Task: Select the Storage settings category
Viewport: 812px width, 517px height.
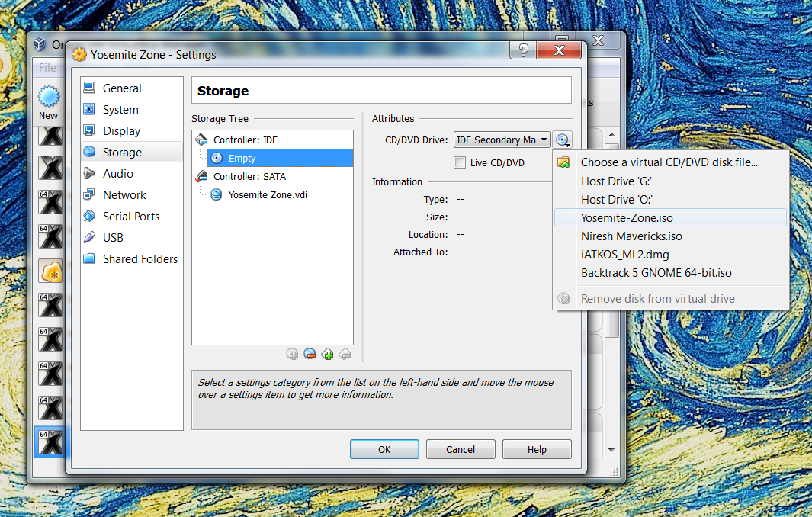Action: [x=132, y=152]
